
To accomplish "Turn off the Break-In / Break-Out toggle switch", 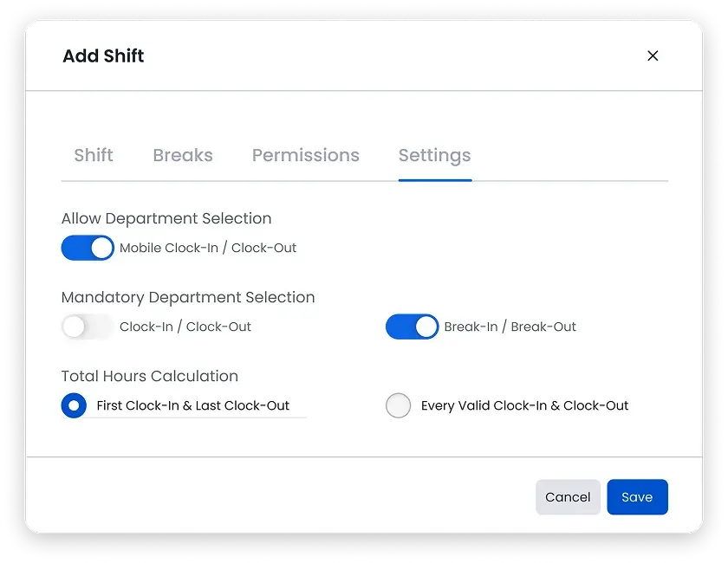I will (x=412, y=327).
